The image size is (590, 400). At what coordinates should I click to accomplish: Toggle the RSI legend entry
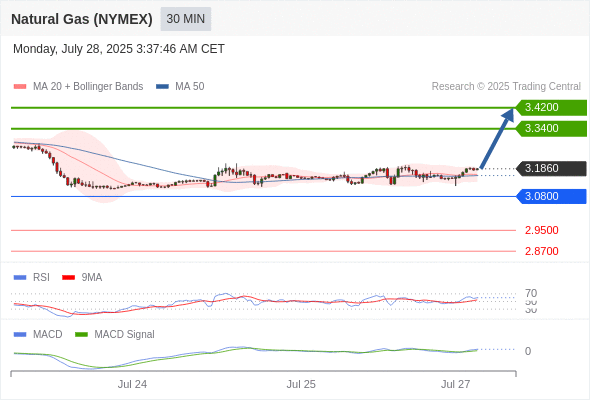click(32, 277)
